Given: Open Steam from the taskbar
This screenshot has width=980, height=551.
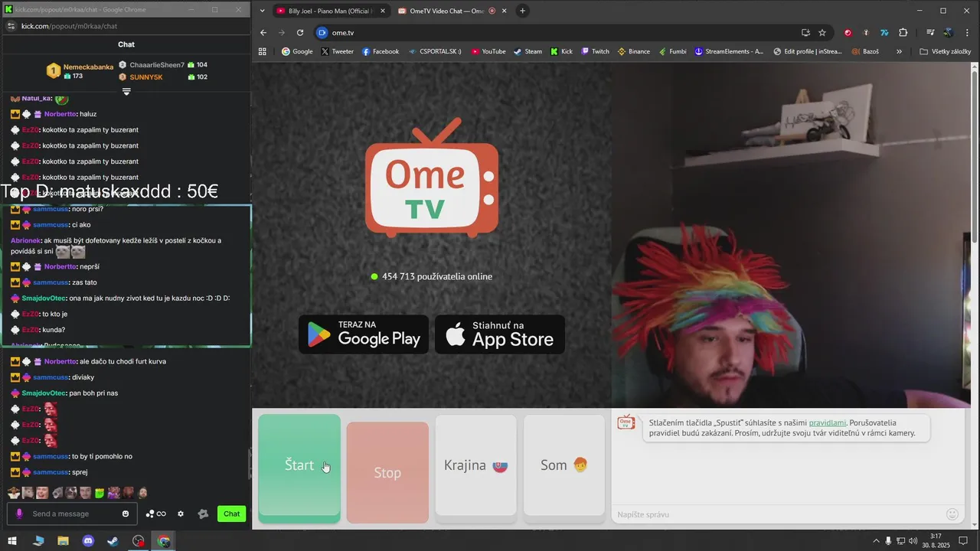Looking at the screenshot, I should (x=113, y=541).
